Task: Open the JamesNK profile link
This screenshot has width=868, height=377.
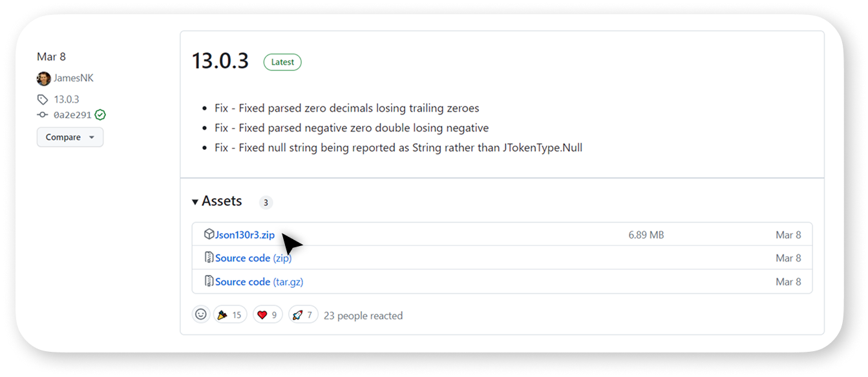Action: [x=74, y=78]
